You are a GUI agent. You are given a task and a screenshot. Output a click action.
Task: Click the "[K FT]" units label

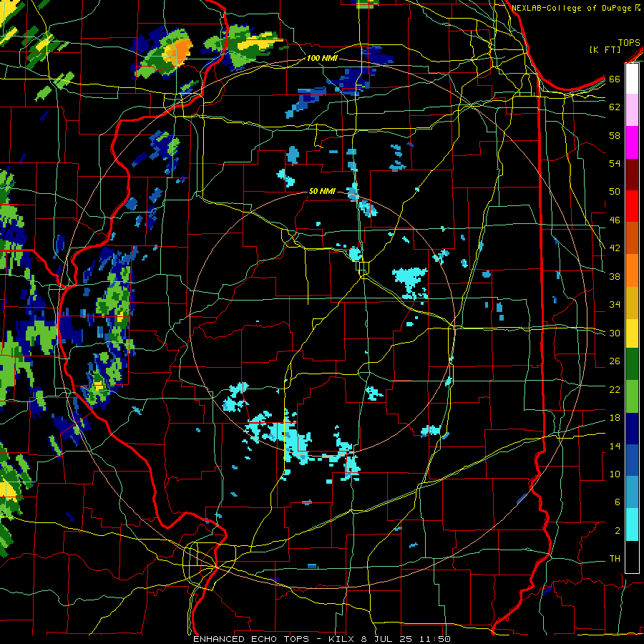click(605, 50)
